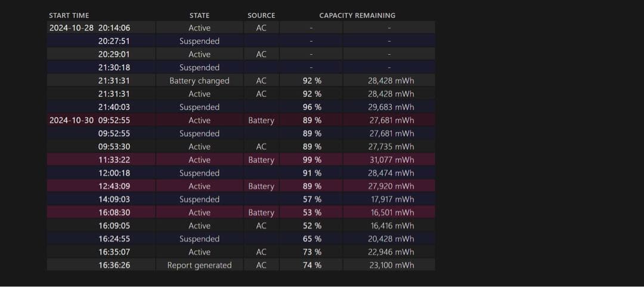Screen dimensions: 644x287
Task: Select the 74 % percentage cell
Action: tap(312, 266)
